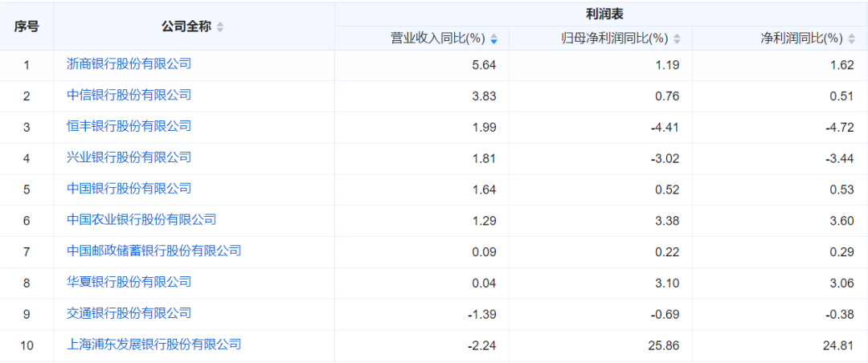
Task: Select revenue value -2.24 for 上海浦东发展银行
Action: click(483, 345)
